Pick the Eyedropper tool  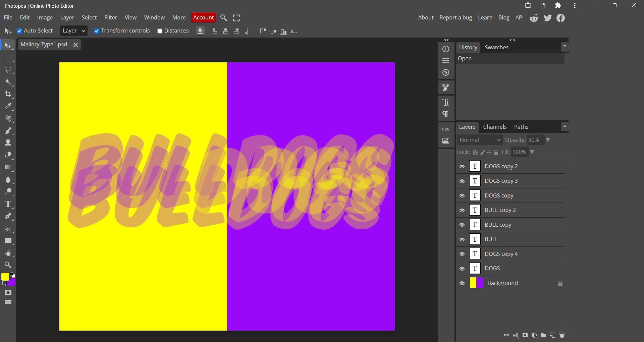coord(8,106)
